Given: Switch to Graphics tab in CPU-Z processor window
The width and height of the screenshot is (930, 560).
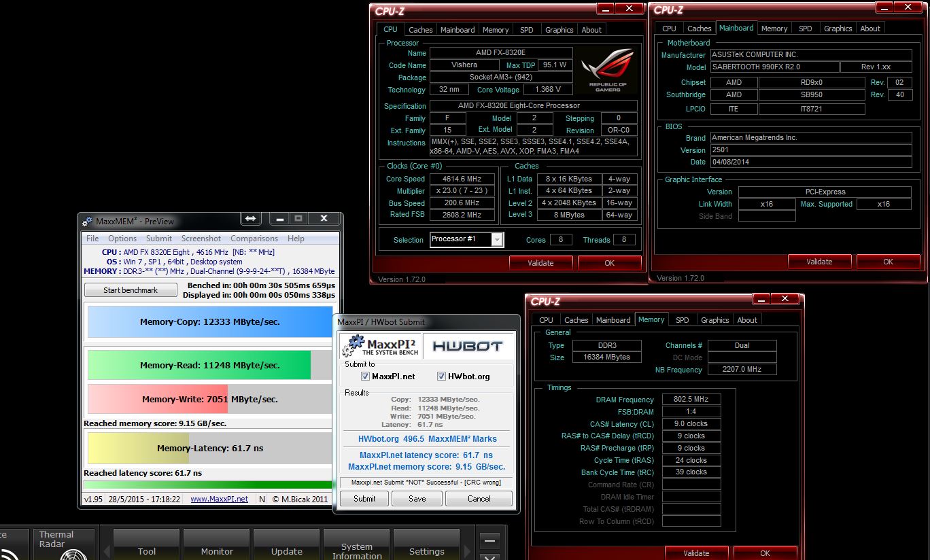Looking at the screenshot, I should [x=559, y=30].
